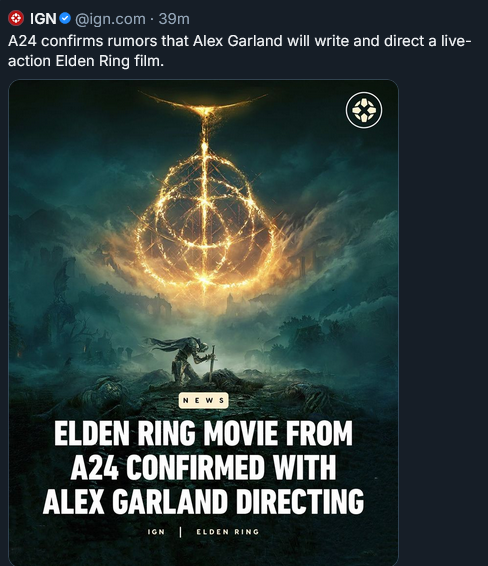Click the circular IGN logo on the image

(363, 110)
